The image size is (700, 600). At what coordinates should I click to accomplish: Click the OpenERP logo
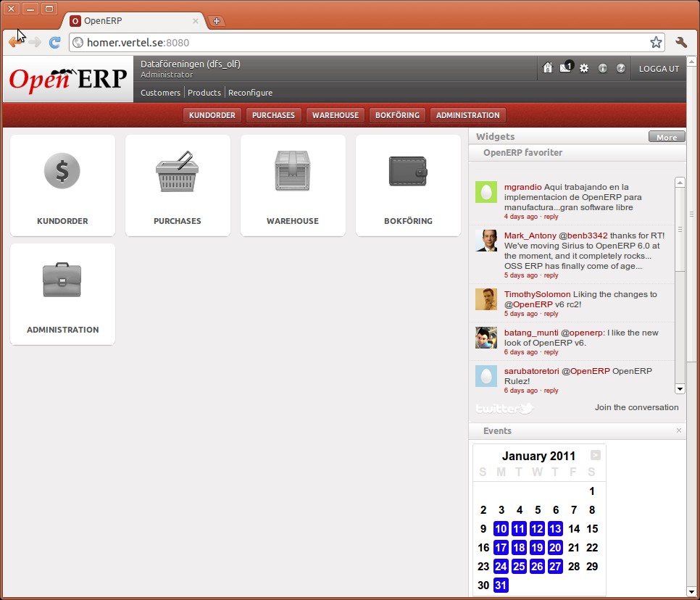68,79
